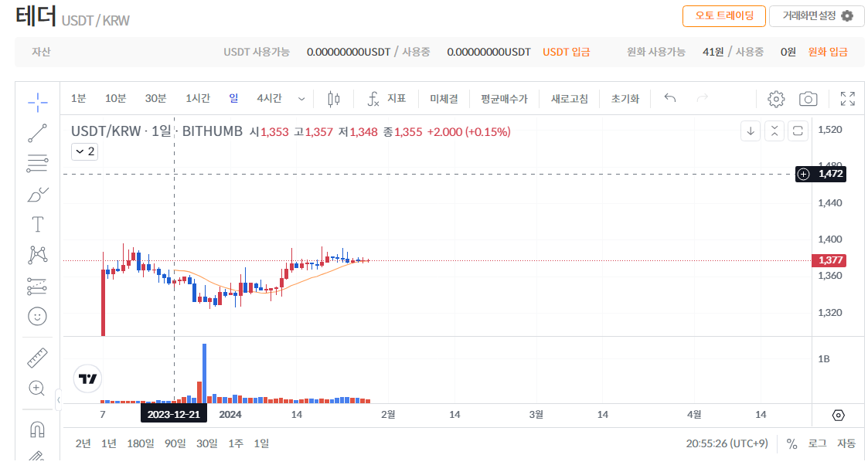Click the 1,377 current price label
Image resolution: width=868 pixels, height=465 pixels.
coord(829,260)
